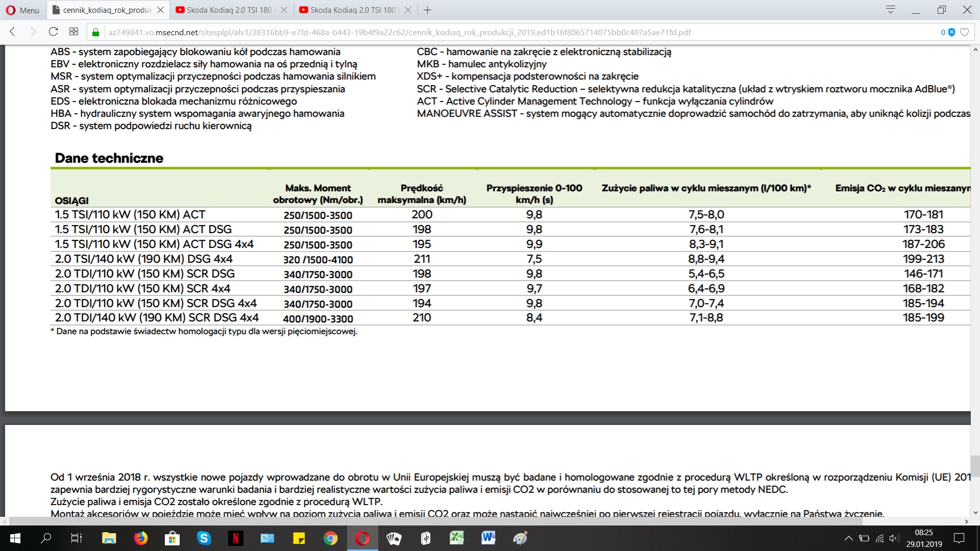Viewport: 980px width, 551px height.
Task: Close the first Skoda Kodiaq YouTube tab
Action: click(x=284, y=10)
